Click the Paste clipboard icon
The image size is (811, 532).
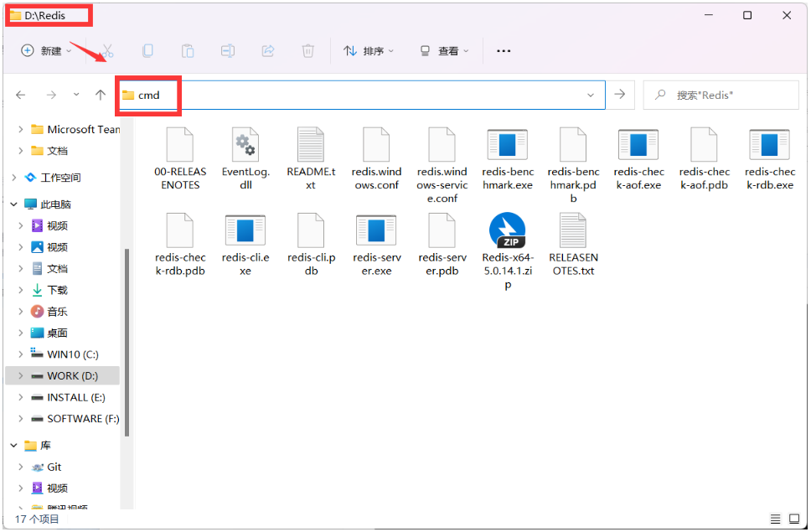188,51
